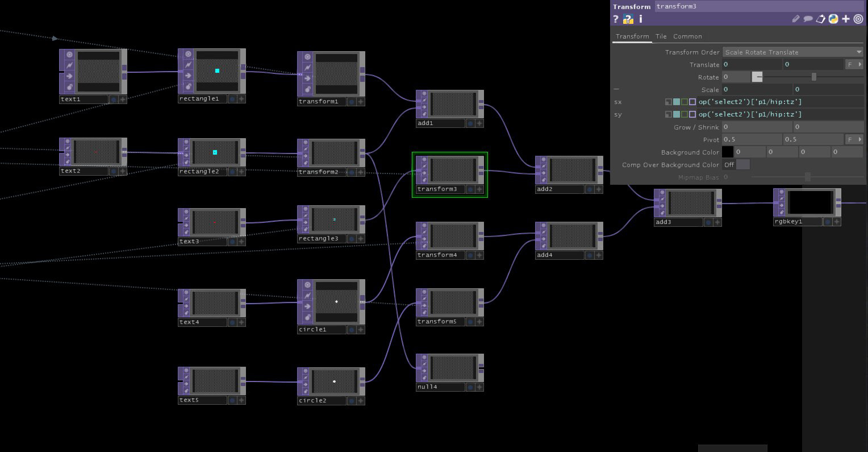Toggle lock flag on circle1 node
This screenshot has height=452, width=868.
point(307,317)
